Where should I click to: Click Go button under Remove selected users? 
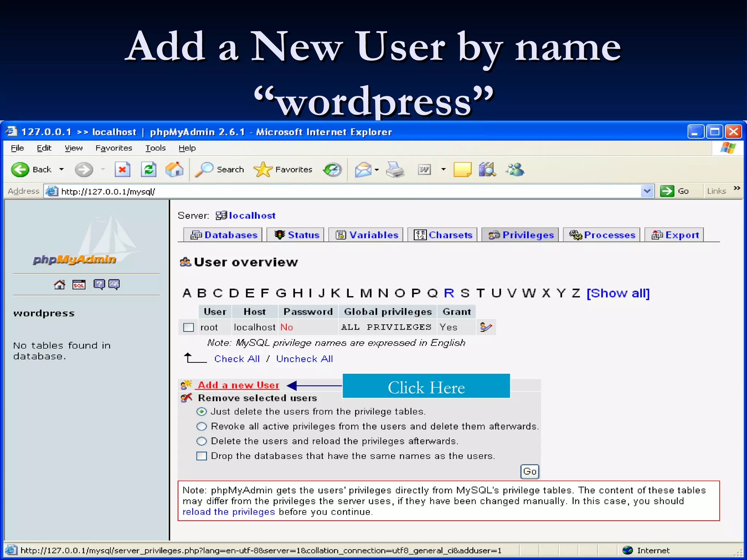tap(530, 471)
